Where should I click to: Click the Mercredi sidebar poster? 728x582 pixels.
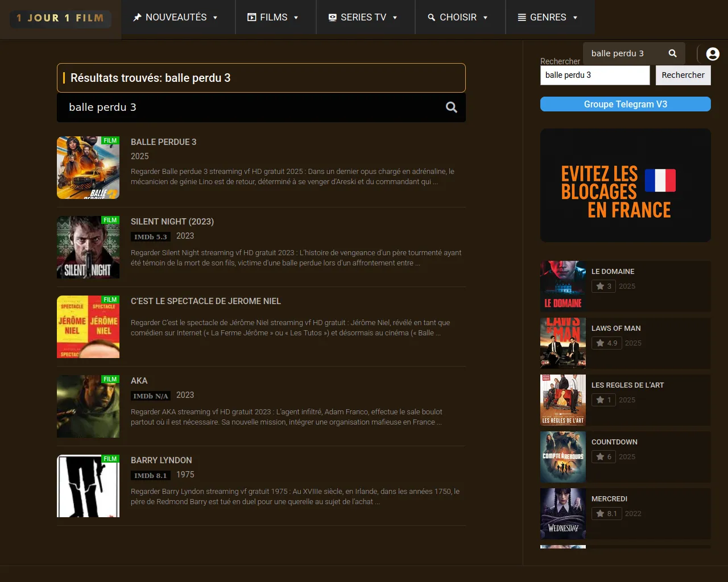[x=563, y=514]
